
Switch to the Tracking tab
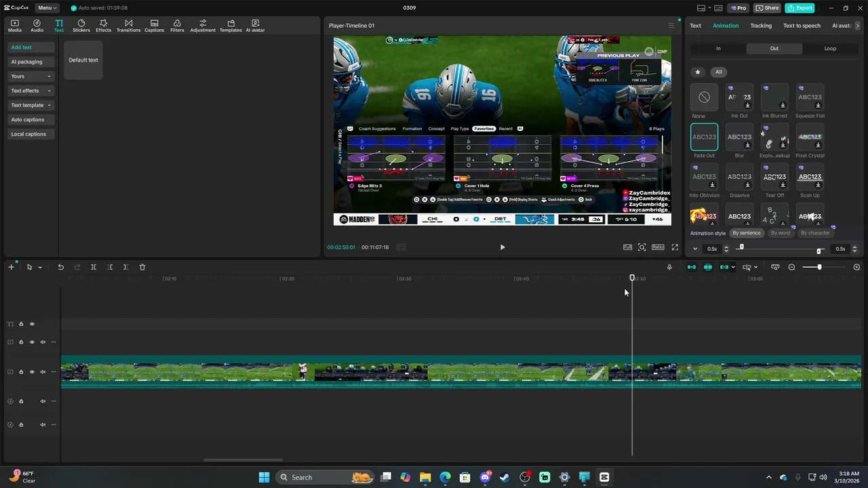pos(761,26)
